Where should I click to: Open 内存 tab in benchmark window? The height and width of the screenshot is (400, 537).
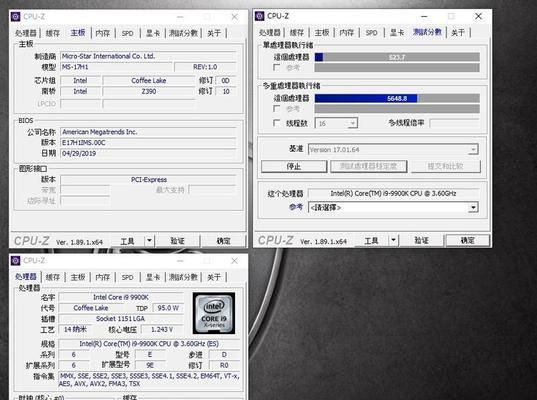click(347, 32)
